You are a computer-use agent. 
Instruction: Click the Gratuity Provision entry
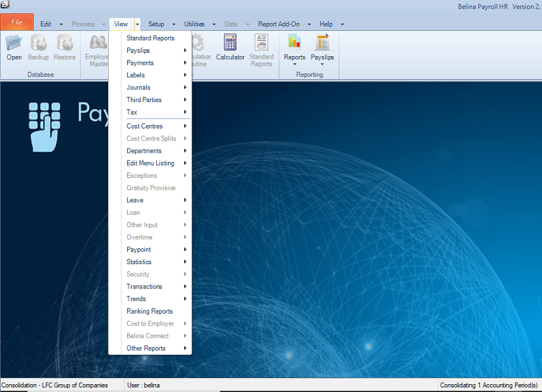[x=150, y=188]
